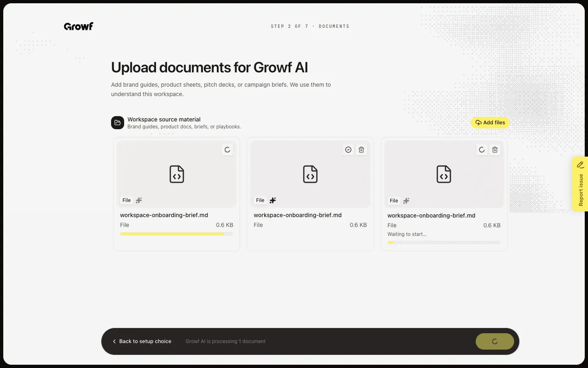Click the 0.6 KB size on the nearly-finished upload card
The width and height of the screenshot is (588, 368).
[225, 225]
